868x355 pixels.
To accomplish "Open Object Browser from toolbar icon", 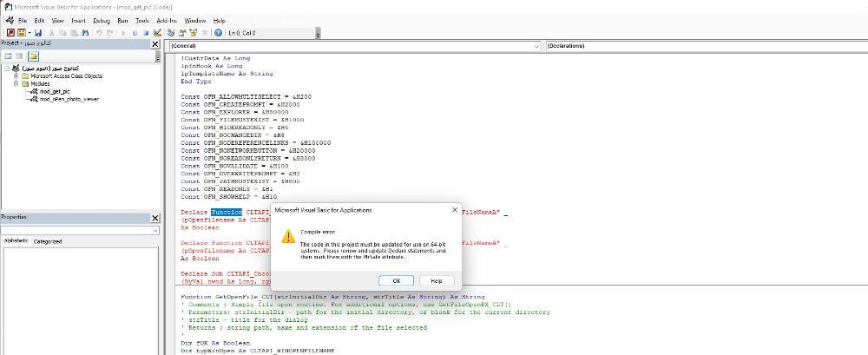I will tap(194, 33).
